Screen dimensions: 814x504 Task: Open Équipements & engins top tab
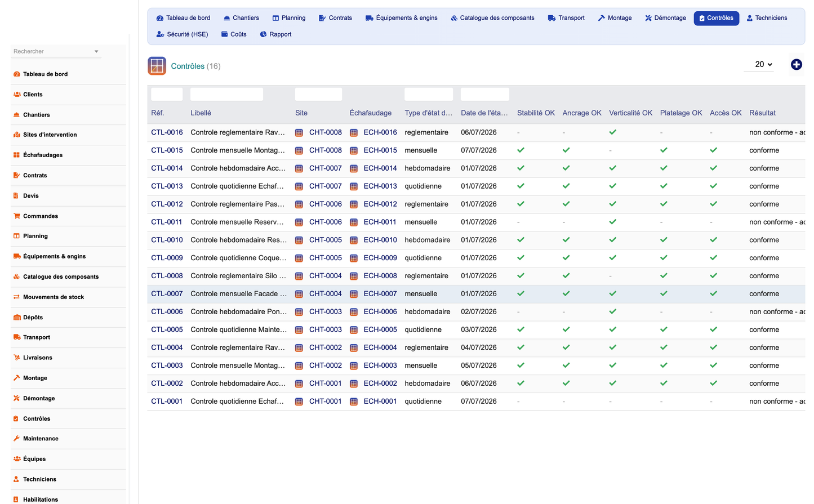[401, 18]
